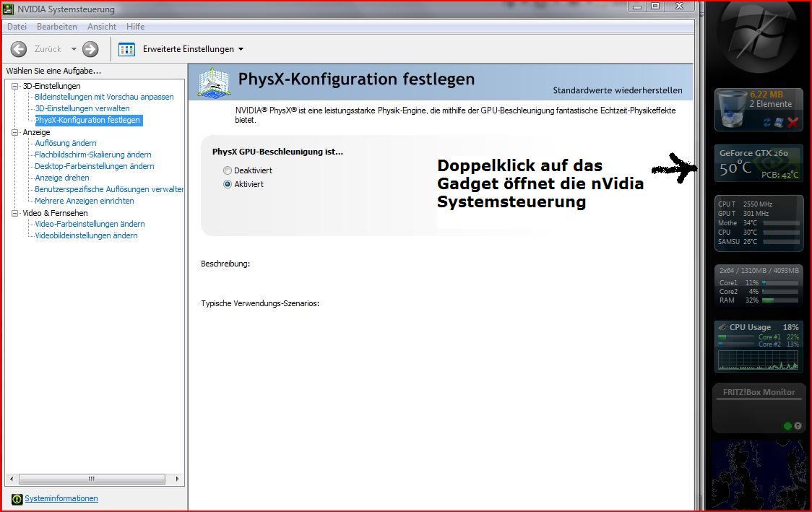The image size is (812, 512).
Task: Collapse the Anzeige tree node
Action: 15,133
